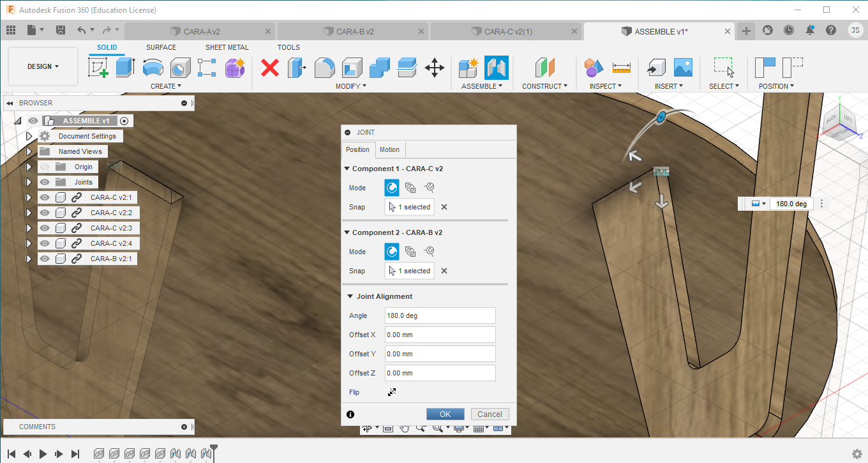Open the DESIGN workspace dropdown
The image size is (868, 463).
point(43,66)
